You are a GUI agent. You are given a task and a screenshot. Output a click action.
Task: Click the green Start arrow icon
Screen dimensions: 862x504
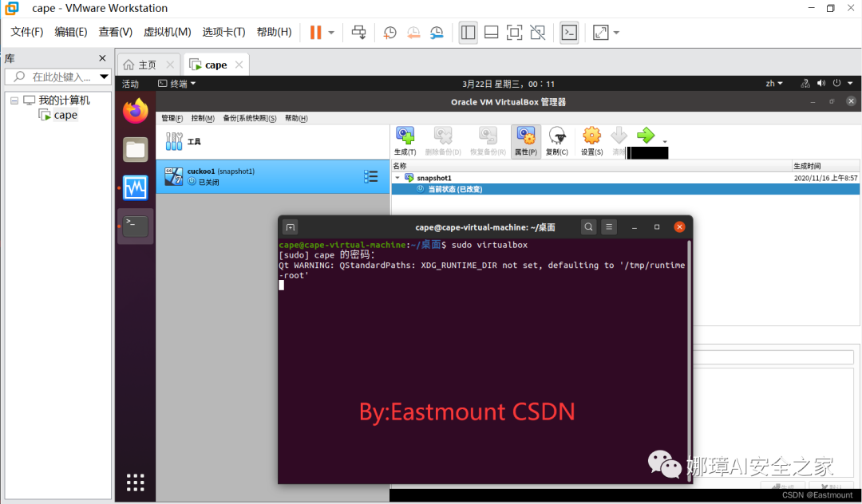tap(646, 135)
